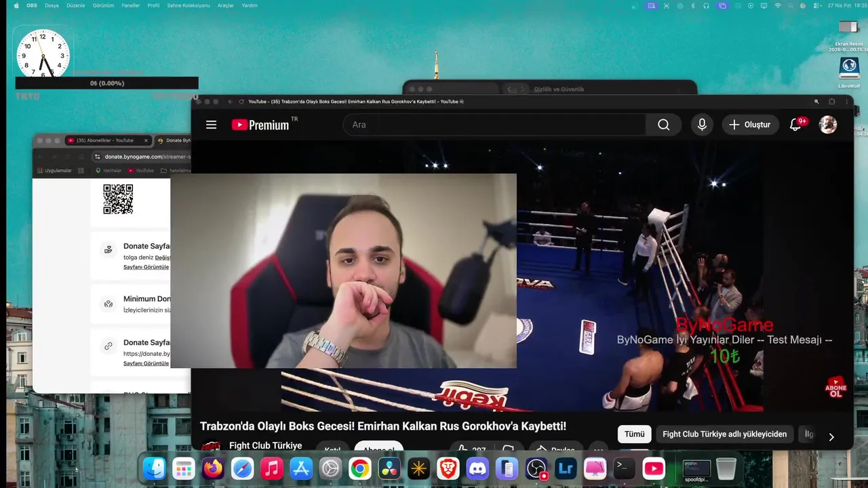Select the Tümü filter chip
This screenshot has width=868, height=488.
[635, 434]
